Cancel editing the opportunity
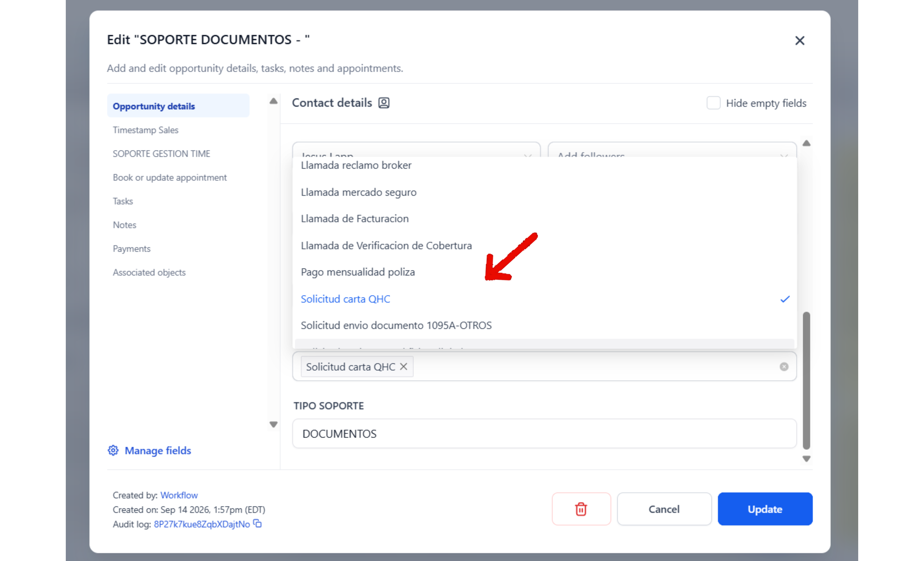This screenshot has width=924, height=561. click(x=664, y=509)
